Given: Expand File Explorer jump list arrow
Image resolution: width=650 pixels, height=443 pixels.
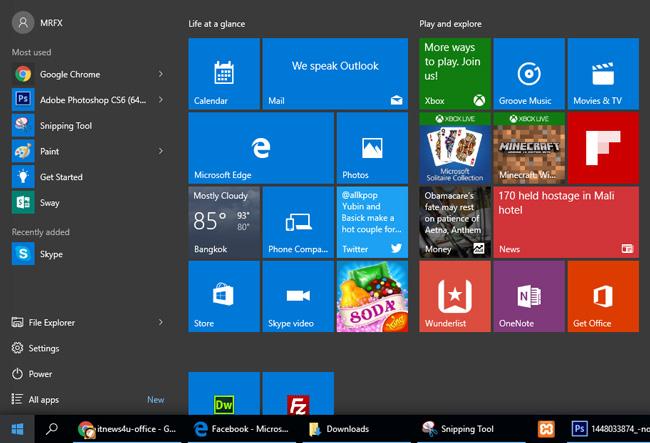Looking at the screenshot, I should point(160,322).
